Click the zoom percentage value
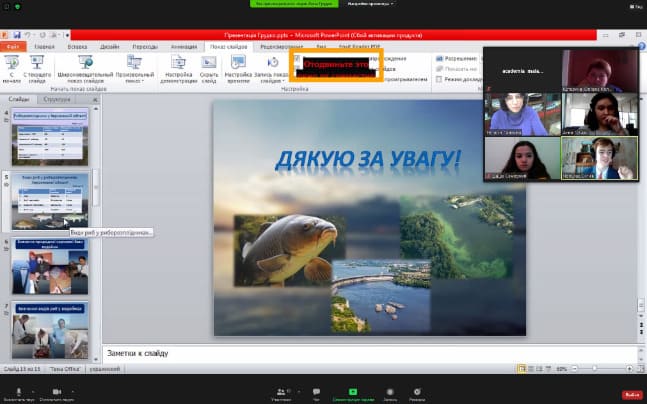 (562, 369)
